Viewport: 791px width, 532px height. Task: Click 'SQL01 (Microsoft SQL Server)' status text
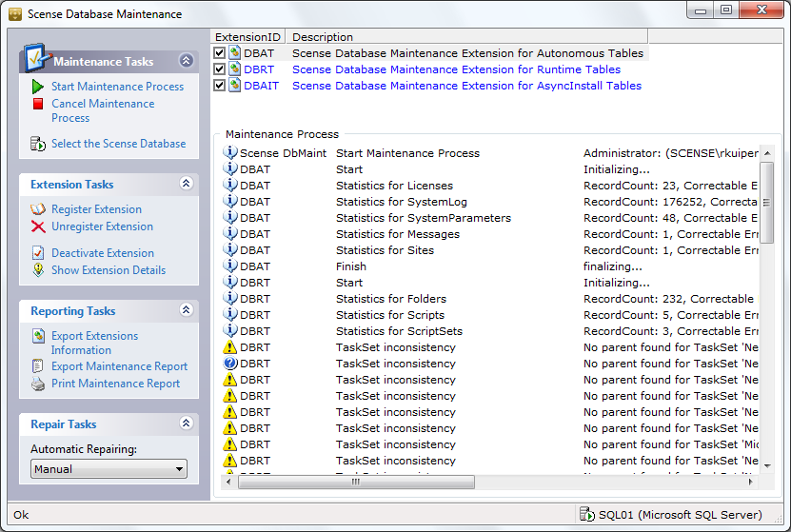pyautogui.click(x=680, y=515)
